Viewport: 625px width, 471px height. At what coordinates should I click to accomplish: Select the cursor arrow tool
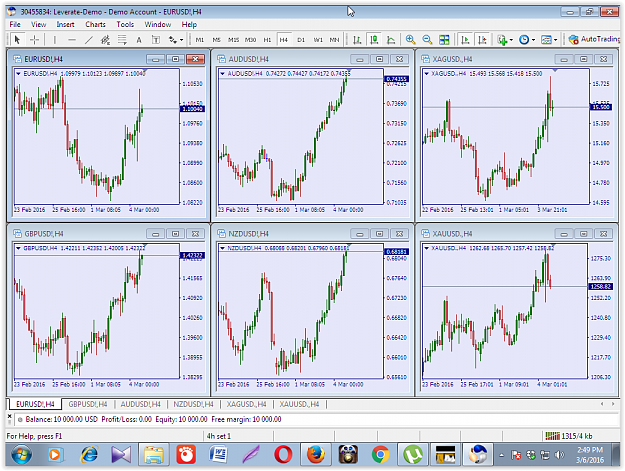point(17,39)
